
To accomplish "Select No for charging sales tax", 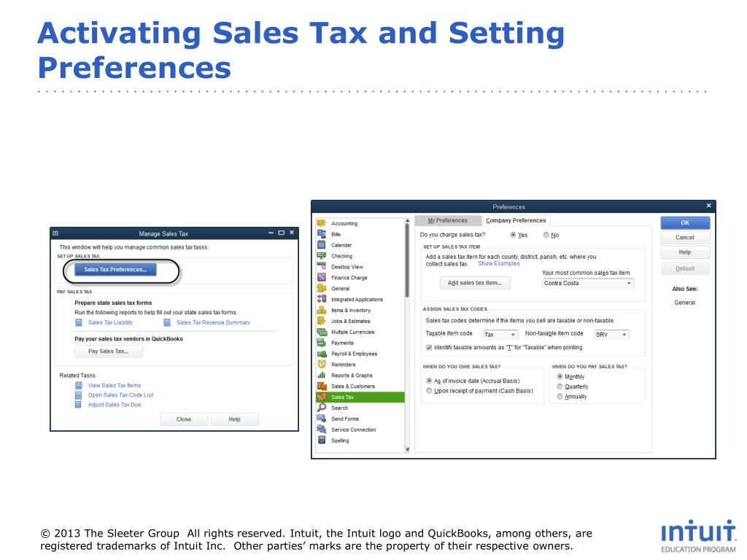I will 546,235.
